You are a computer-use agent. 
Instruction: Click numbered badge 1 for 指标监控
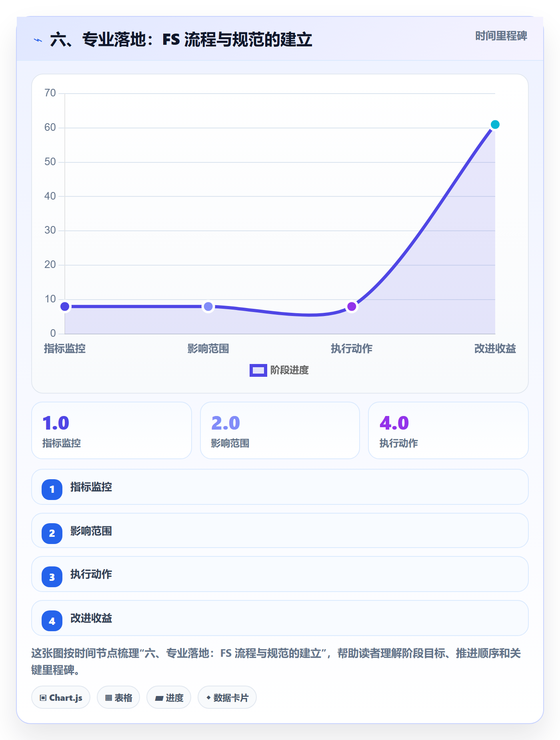52,489
